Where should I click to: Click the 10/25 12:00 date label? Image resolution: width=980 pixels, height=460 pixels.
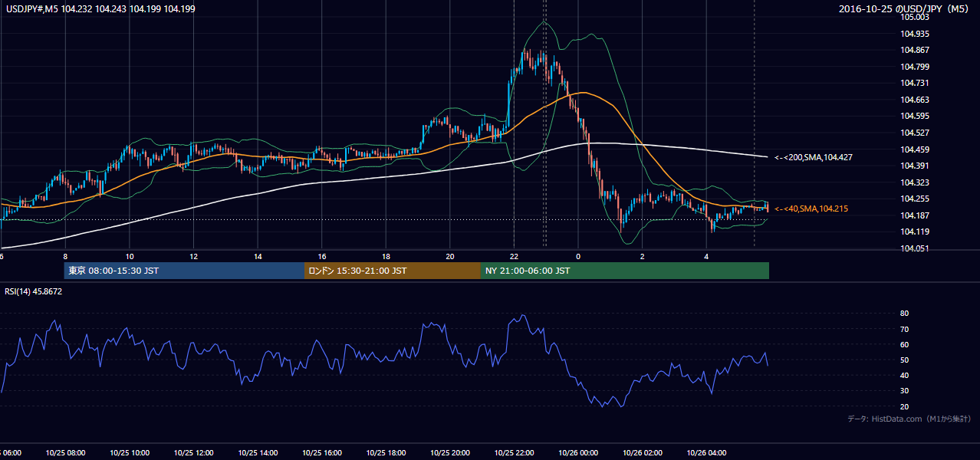coord(194,453)
